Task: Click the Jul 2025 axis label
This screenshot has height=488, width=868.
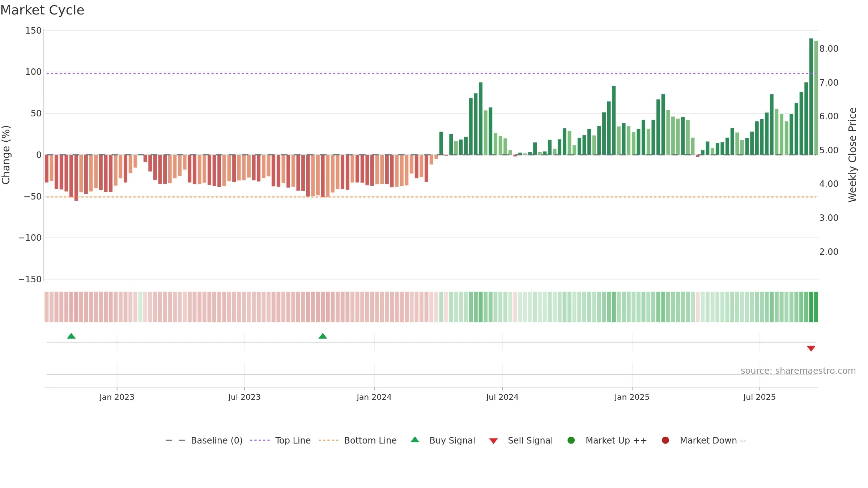Action: tap(759, 397)
